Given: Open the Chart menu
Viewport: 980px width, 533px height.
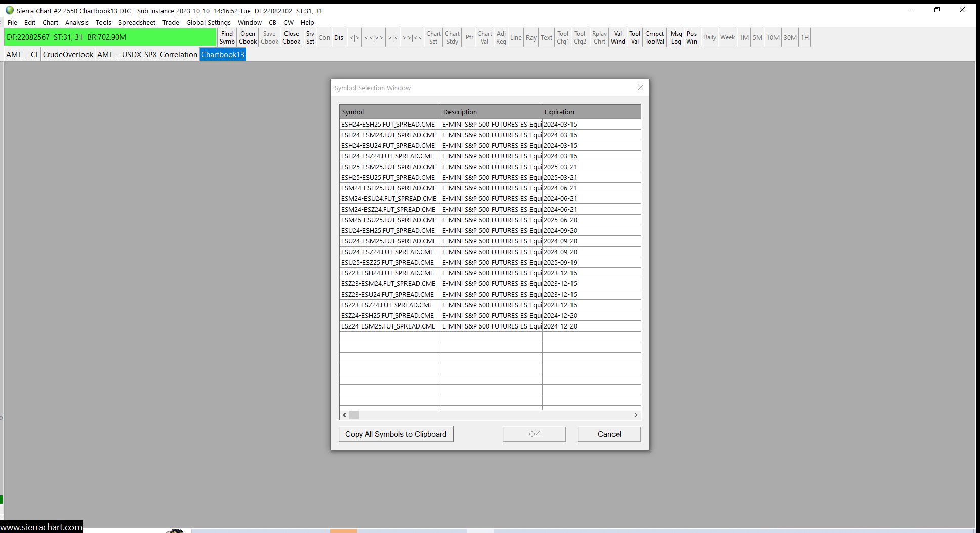Looking at the screenshot, I should pyautogui.click(x=50, y=22).
